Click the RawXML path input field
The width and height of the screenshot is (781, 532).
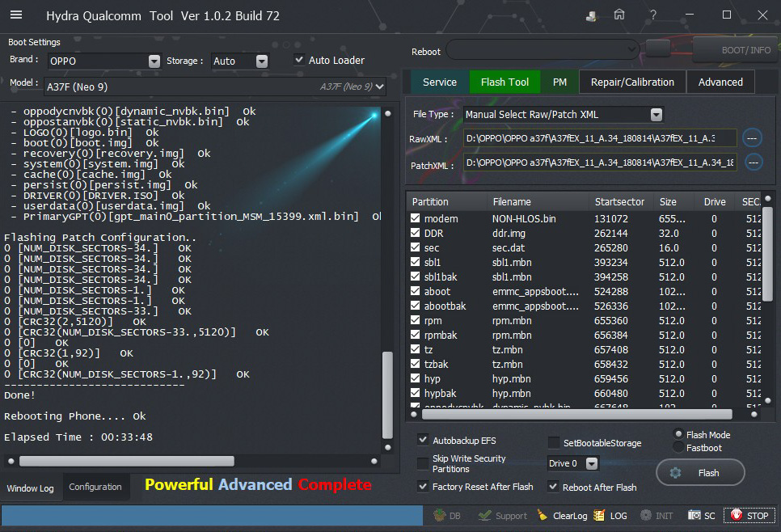tap(600, 138)
